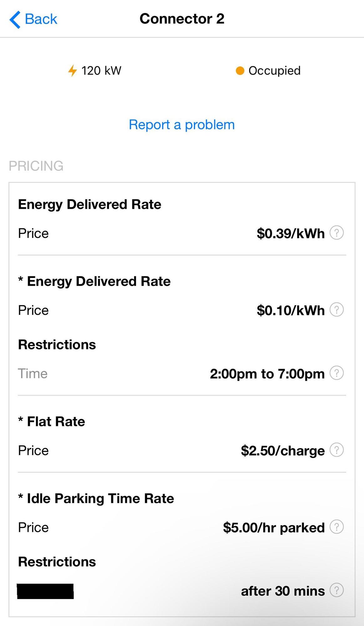The image size is (364, 626).
Task: Tap the Back chevron arrow
Action: pyautogui.click(x=15, y=19)
